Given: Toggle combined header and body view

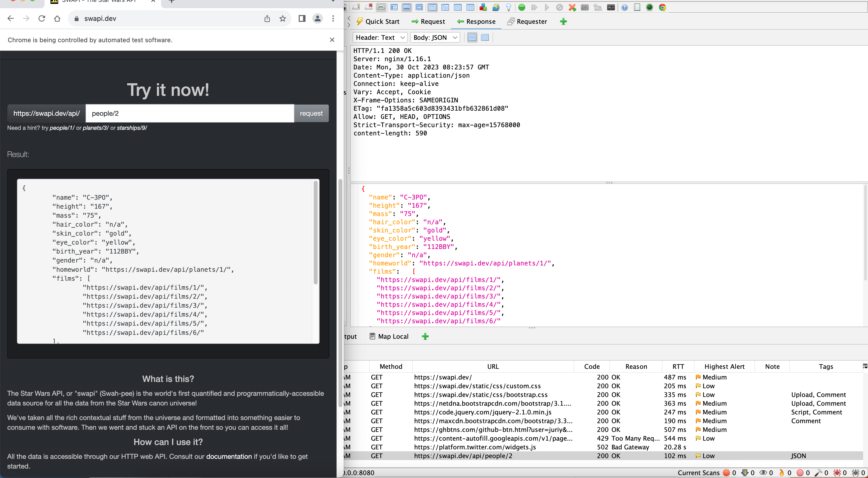Looking at the screenshot, I should pyautogui.click(x=485, y=37).
